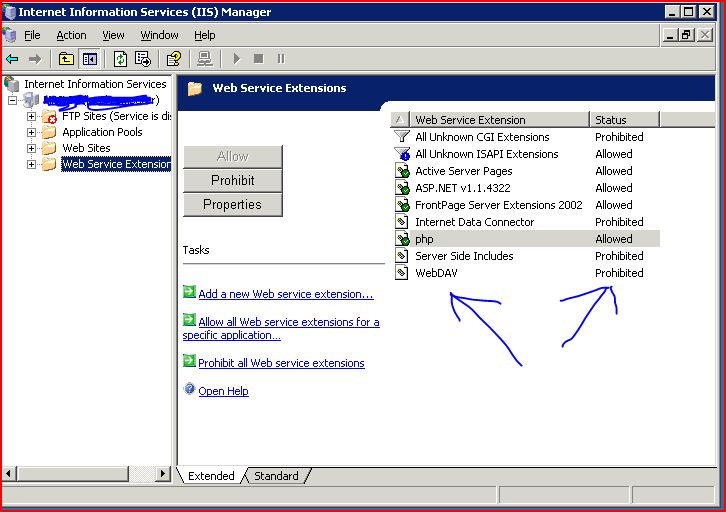This screenshot has width=726, height=512.
Task: Click the grayed Allow button
Action: pyautogui.click(x=233, y=156)
